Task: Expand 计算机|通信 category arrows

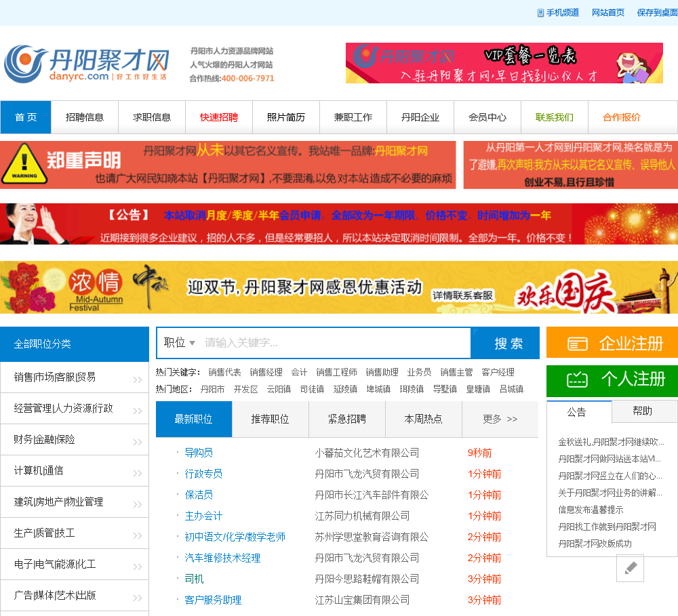Action: (x=138, y=473)
